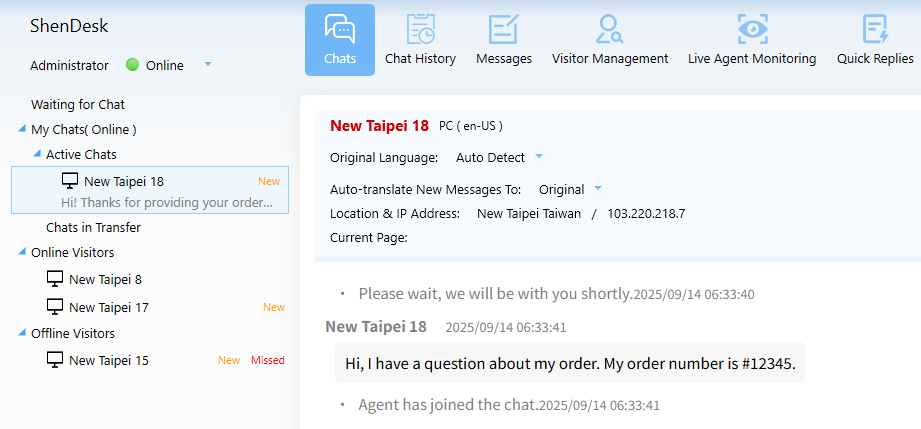Image resolution: width=921 pixels, height=429 pixels.
Task: Select visitor New Taipei 17
Action: [x=109, y=307]
